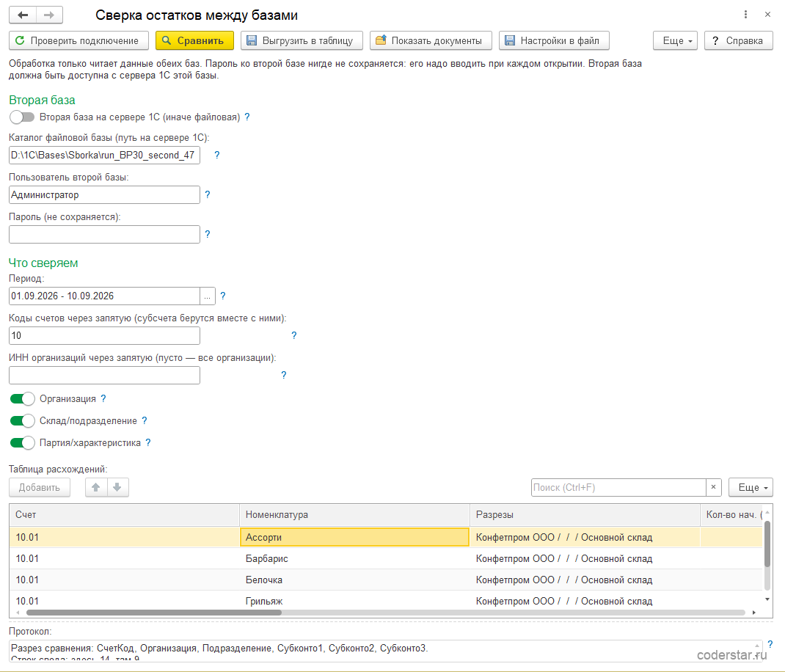Select the Белочка nomenclature cell
Screen dimensions: 785x672
354,580
